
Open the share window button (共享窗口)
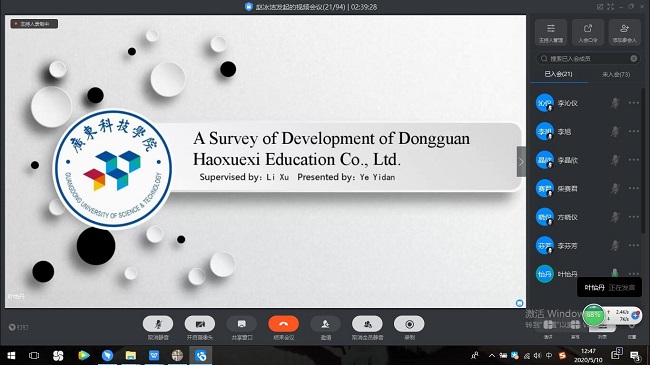[242, 324]
